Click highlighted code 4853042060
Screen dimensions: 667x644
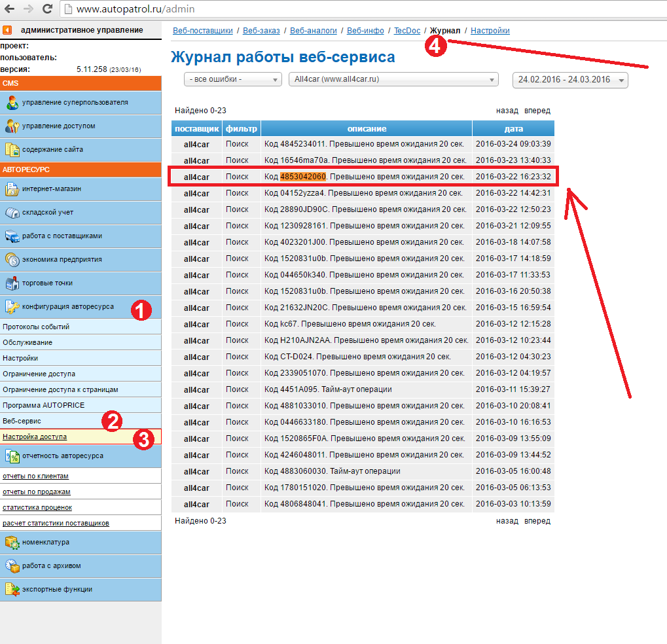[x=303, y=177]
